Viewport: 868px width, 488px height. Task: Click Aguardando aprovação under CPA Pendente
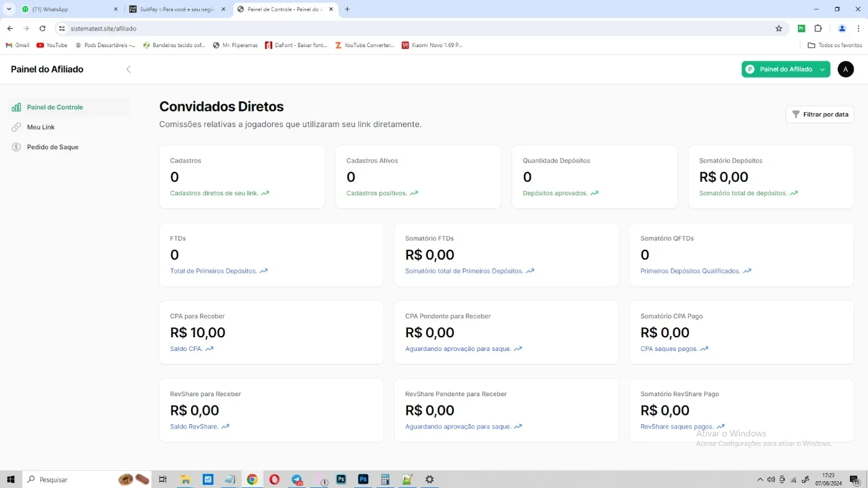point(458,348)
